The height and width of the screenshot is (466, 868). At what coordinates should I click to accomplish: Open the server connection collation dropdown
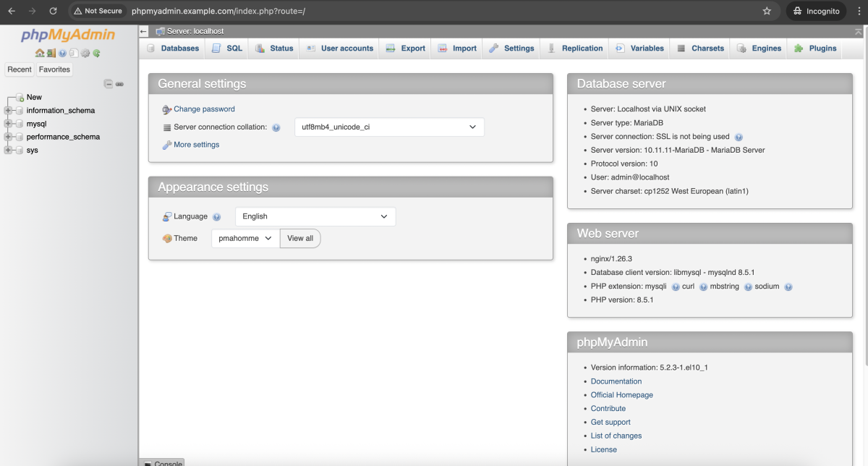[389, 127]
